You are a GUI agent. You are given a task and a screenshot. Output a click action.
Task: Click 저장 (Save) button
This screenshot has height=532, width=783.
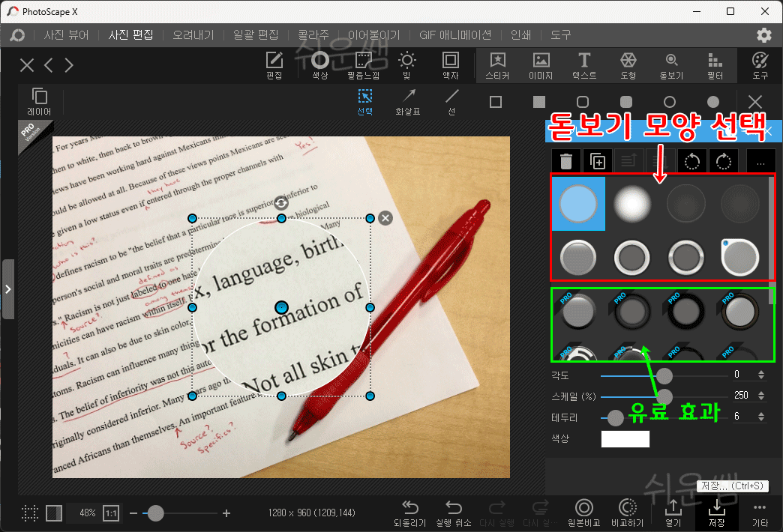(716, 513)
